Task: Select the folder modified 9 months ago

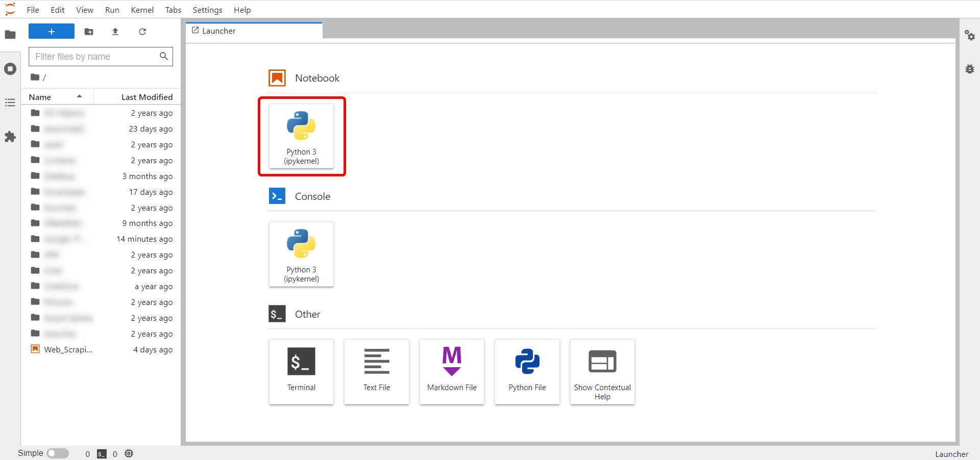Action: click(101, 223)
